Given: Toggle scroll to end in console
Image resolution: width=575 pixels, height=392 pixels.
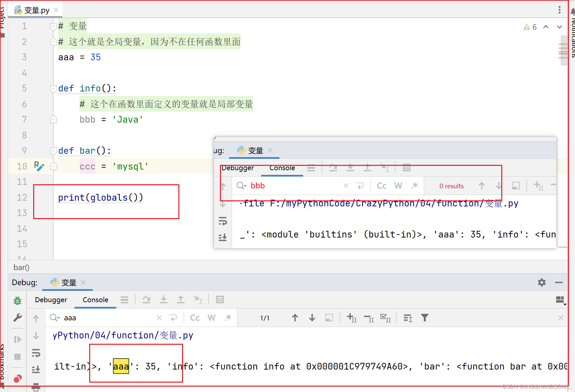Looking at the screenshot, I should click(36, 370).
